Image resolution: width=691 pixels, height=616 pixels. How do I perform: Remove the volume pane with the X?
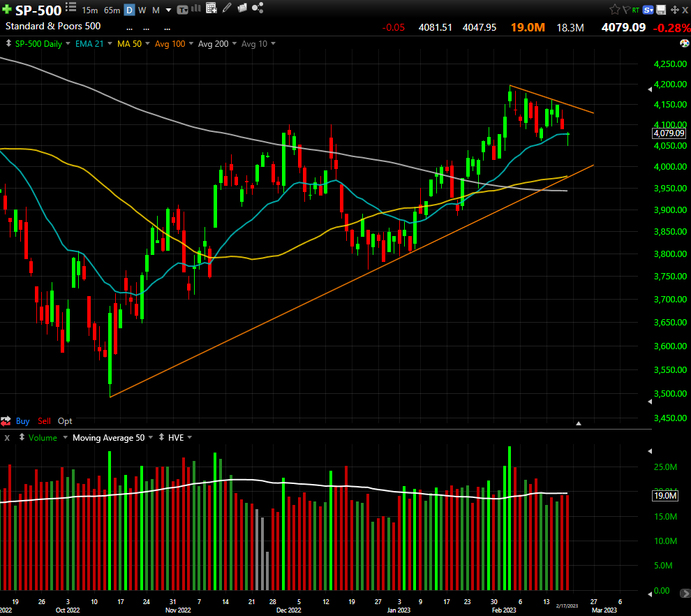[x=7, y=438]
